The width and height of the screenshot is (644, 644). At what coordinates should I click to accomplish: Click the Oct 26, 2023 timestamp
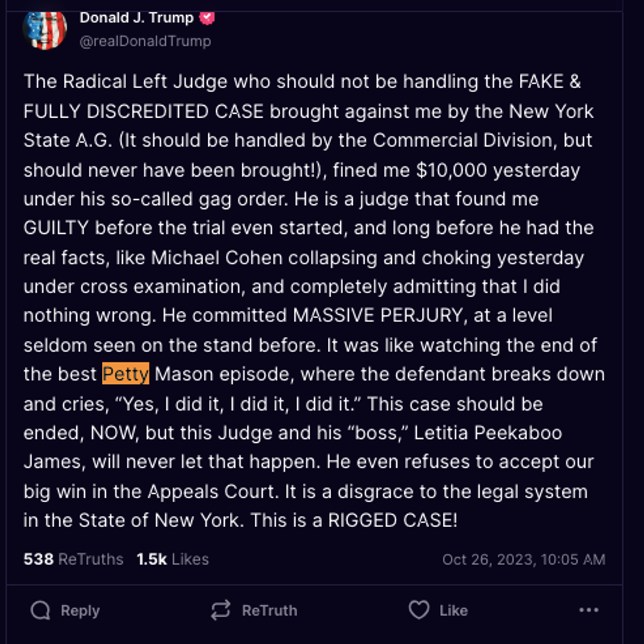pyautogui.click(x=524, y=559)
